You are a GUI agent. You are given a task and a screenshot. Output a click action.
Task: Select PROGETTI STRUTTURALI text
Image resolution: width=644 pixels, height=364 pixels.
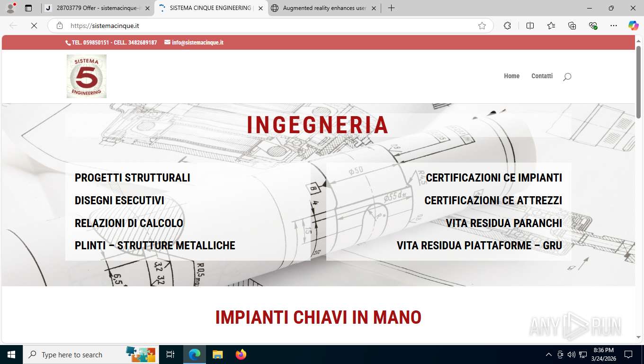pos(133,178)
